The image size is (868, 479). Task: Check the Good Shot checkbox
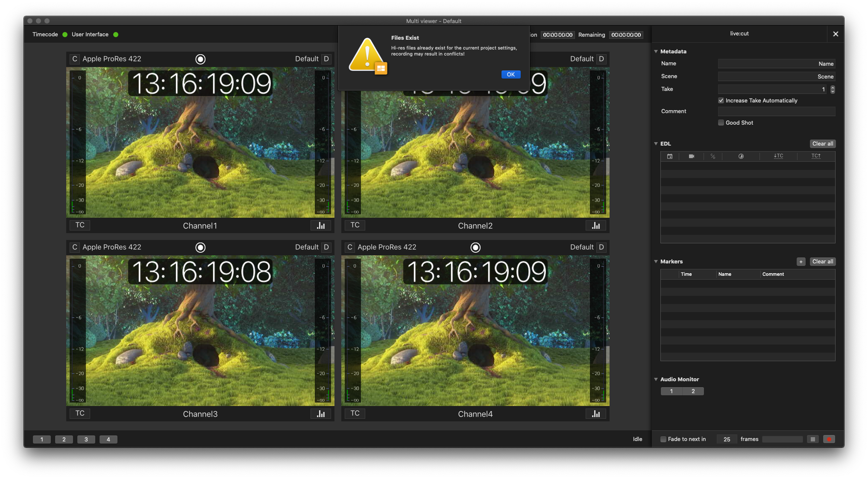point(721,123)
